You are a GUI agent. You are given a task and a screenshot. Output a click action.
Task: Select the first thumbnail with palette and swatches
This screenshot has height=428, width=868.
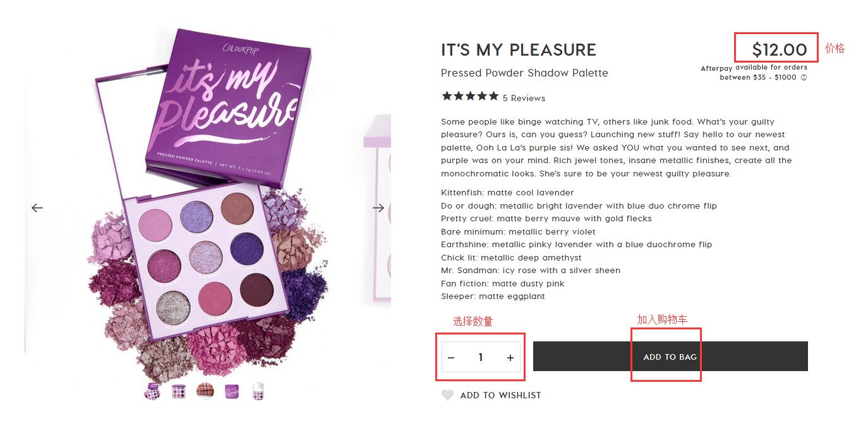coord(152,391)
